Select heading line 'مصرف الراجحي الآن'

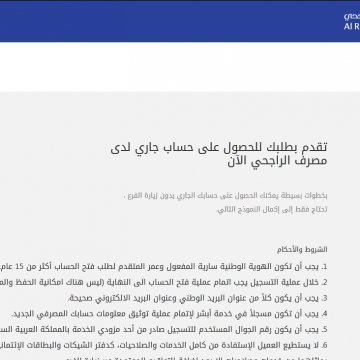277,161
